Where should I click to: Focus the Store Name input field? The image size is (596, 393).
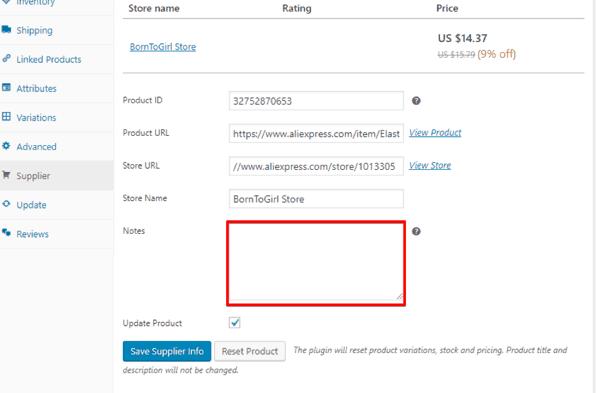pyautogui.click(x=316, y=199)
